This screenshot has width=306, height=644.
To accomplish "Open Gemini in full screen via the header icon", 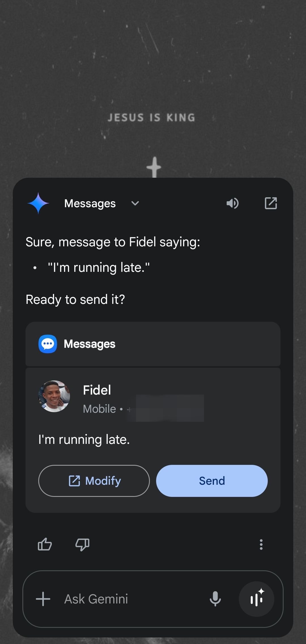I will [271, 203].
